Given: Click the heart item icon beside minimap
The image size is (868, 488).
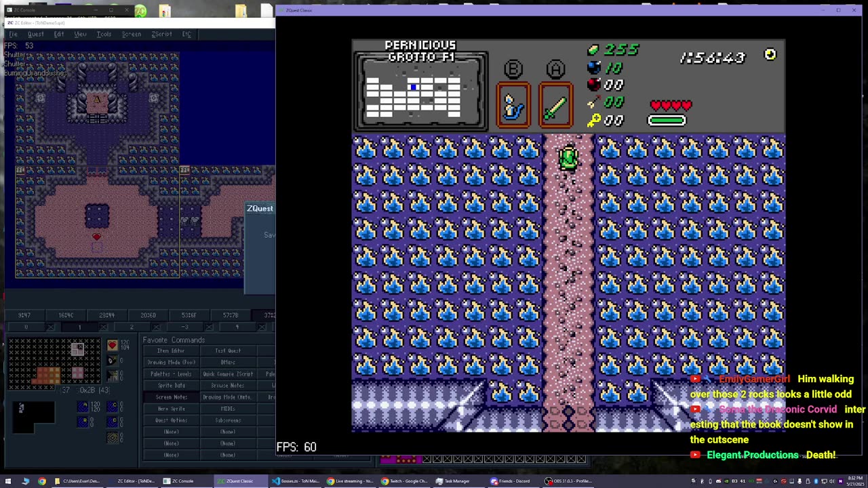Looking at the screenshot, I should [x=113, y=345].
